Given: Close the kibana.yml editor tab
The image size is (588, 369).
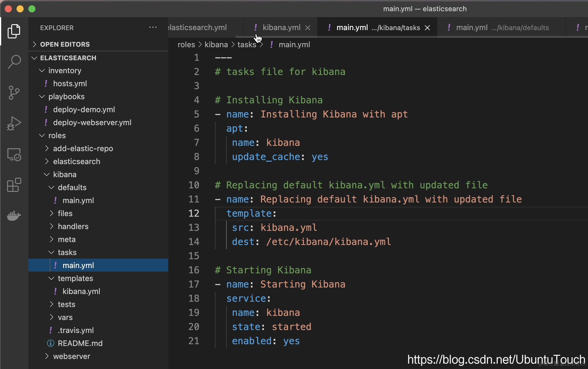Looking at the screenshot, I should coord(308,28).
